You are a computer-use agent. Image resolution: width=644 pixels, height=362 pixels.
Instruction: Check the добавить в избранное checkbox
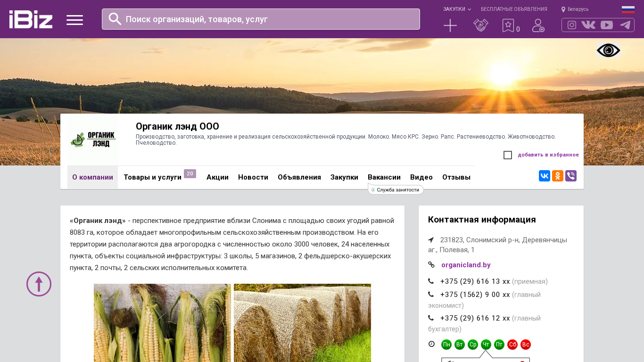(508, 155)
